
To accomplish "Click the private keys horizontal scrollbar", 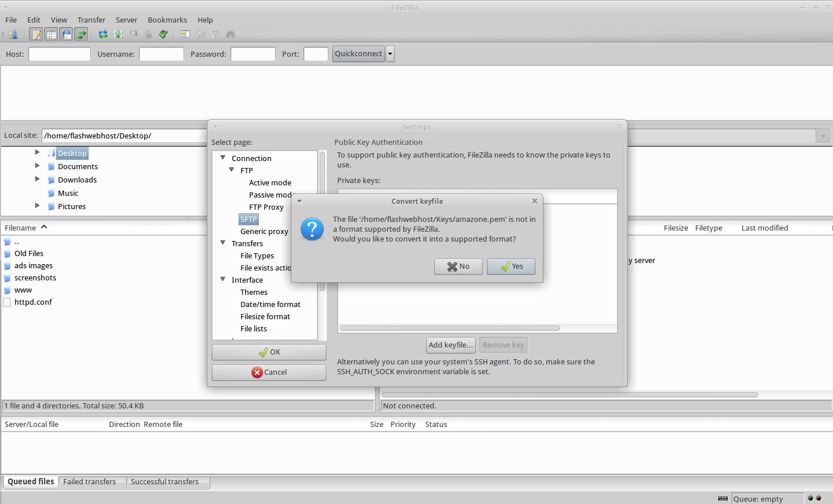I will [x=450, y=328].
